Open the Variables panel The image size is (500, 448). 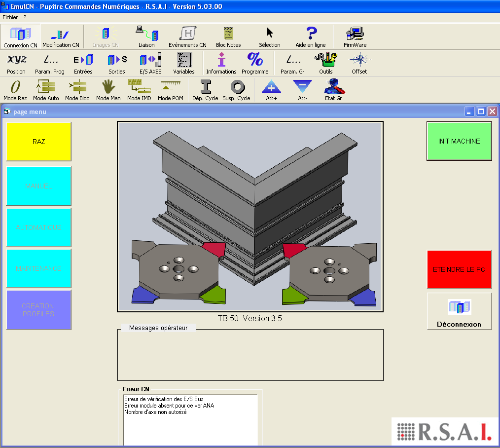(183, 64)
